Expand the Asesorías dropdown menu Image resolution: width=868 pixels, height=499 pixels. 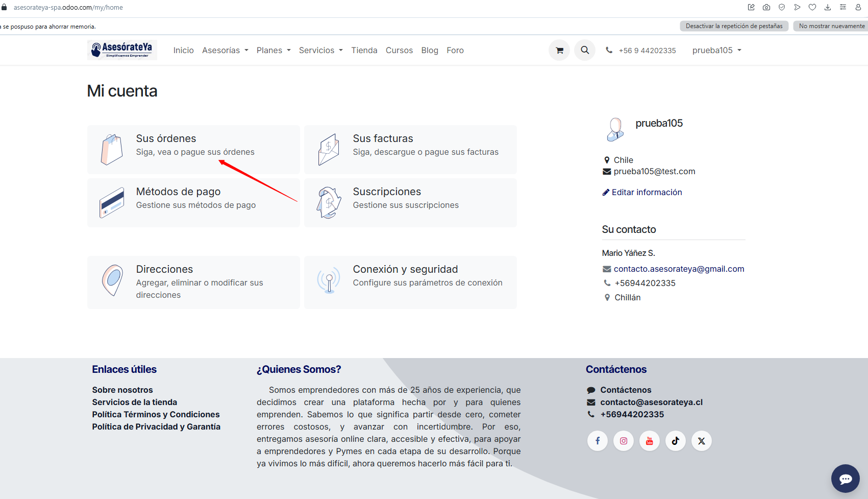coord(225,50)
